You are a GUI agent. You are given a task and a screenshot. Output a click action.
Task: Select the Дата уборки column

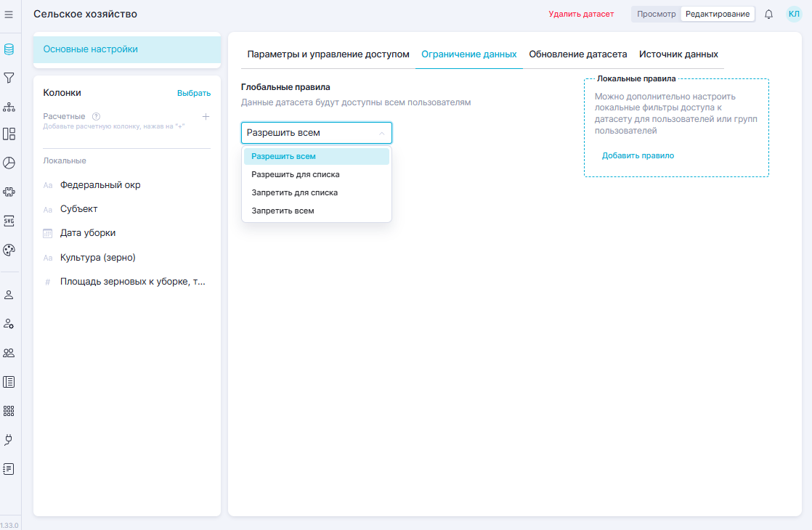coord(88,233)
